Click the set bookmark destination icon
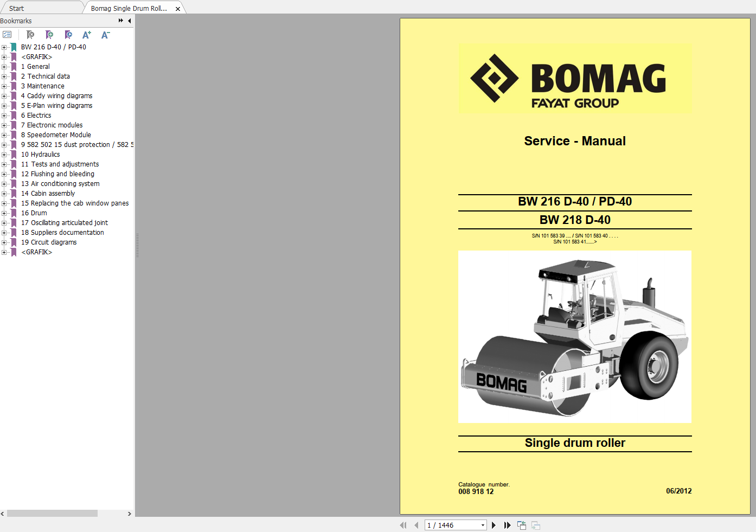Image resolution: width=756 pixels, height=532 pixels. click(x=68, y=35)
